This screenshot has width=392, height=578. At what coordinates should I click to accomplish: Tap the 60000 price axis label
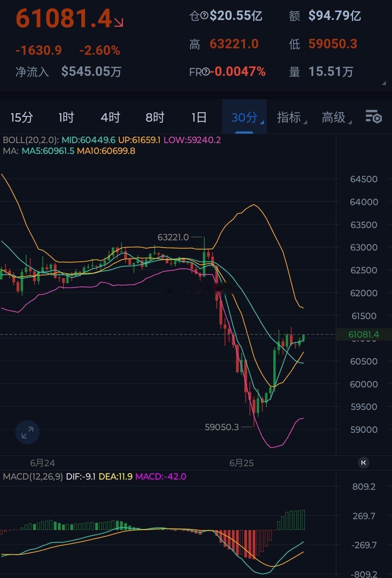[x=364, y=384]
